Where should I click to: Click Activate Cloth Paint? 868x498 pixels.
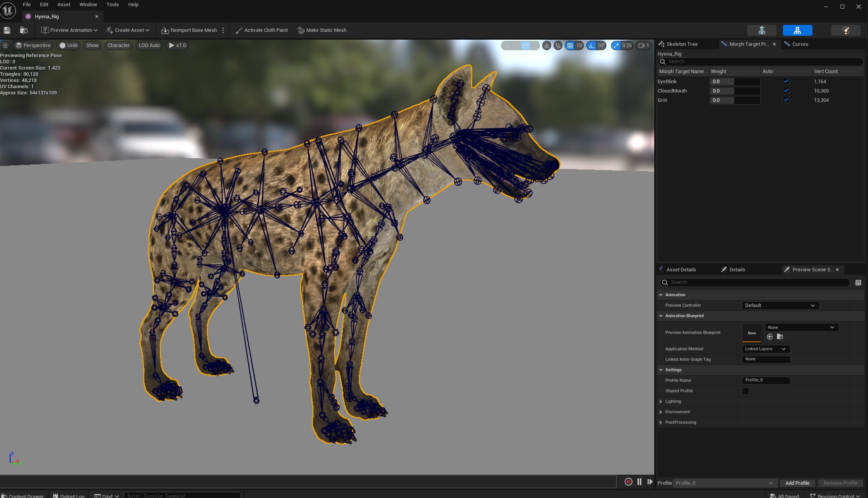(x=262, y=30)
